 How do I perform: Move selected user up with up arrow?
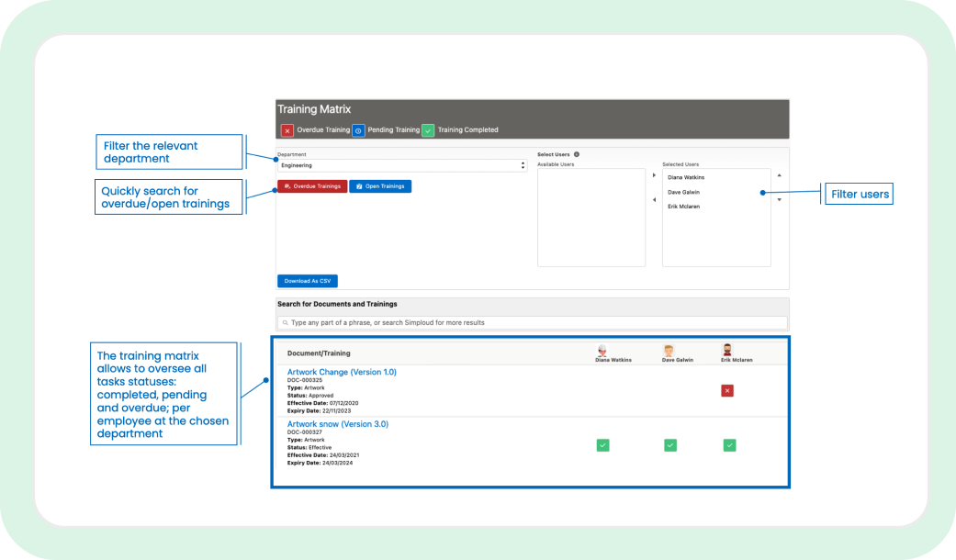click(779, 175)
